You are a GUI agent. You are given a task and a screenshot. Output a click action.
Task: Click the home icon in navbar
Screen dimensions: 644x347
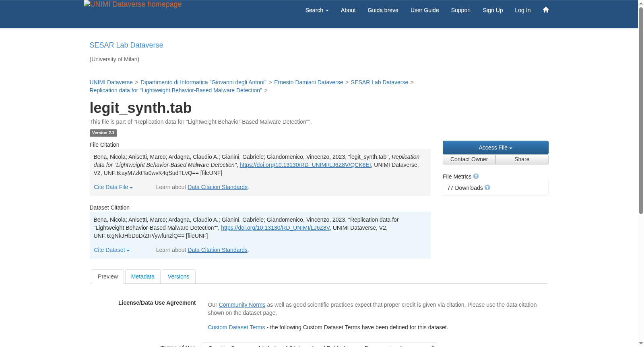[546, 10]
